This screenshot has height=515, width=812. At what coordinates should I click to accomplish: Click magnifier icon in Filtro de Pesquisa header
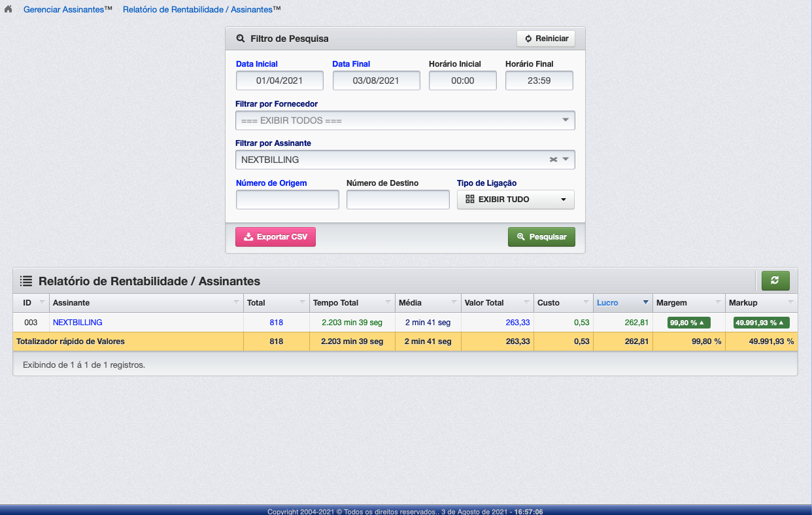point(241,39)
